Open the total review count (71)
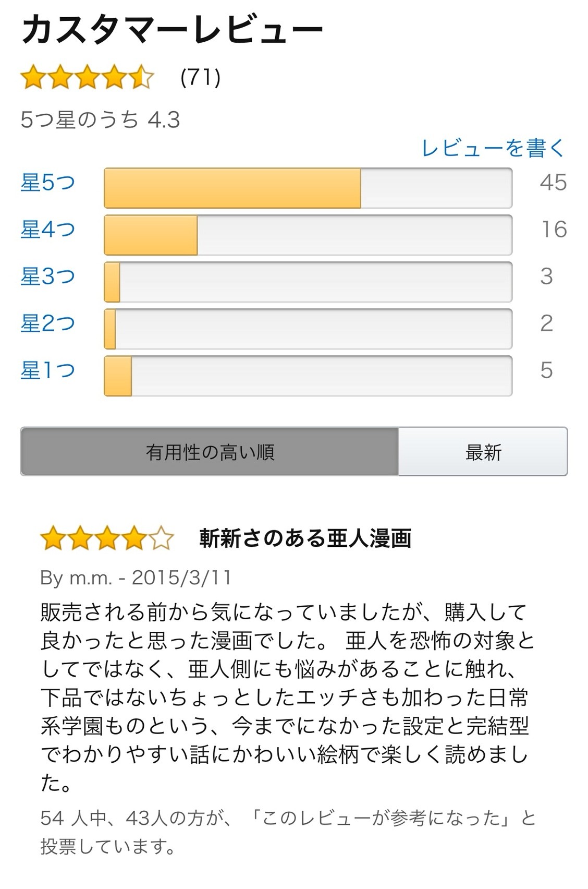This screenshot has height=889, width=588. (201, 77)
